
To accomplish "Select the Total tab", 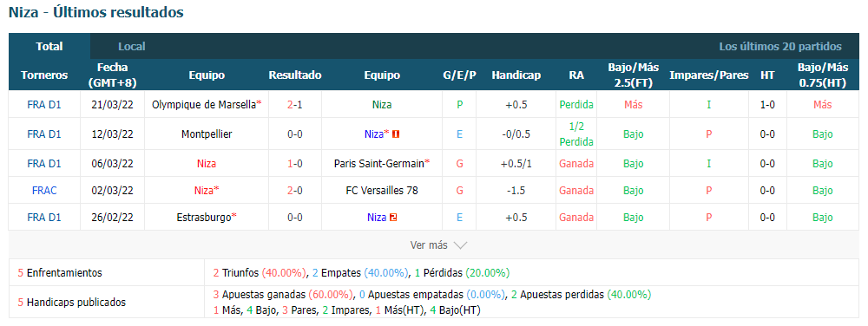I will 49,47.
